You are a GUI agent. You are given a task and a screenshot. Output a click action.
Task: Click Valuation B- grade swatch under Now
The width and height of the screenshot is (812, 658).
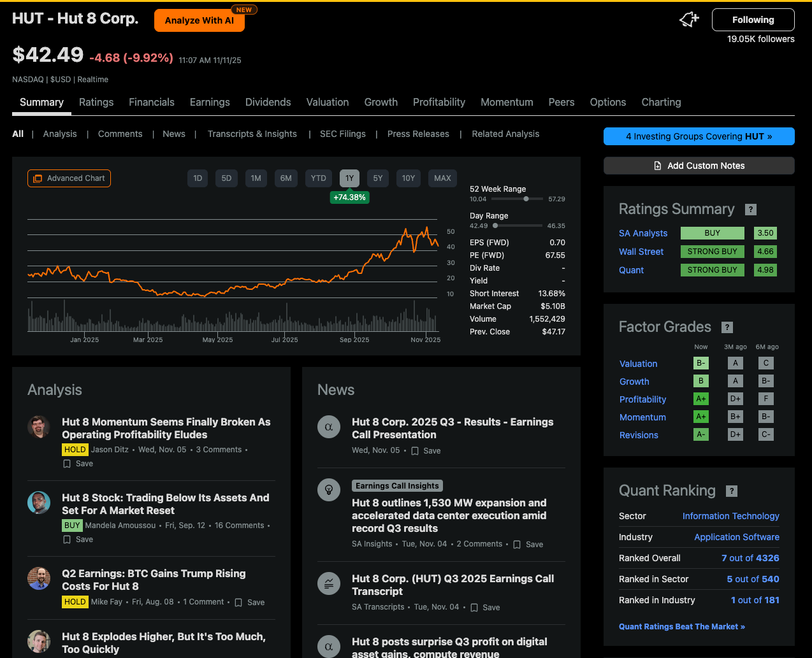click(700, 363)
